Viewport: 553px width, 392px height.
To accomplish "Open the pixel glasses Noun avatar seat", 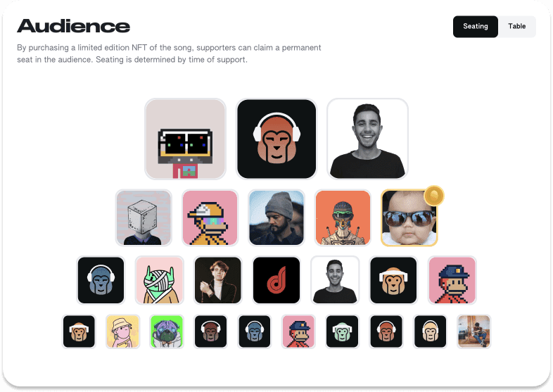I will coord(185,139).
